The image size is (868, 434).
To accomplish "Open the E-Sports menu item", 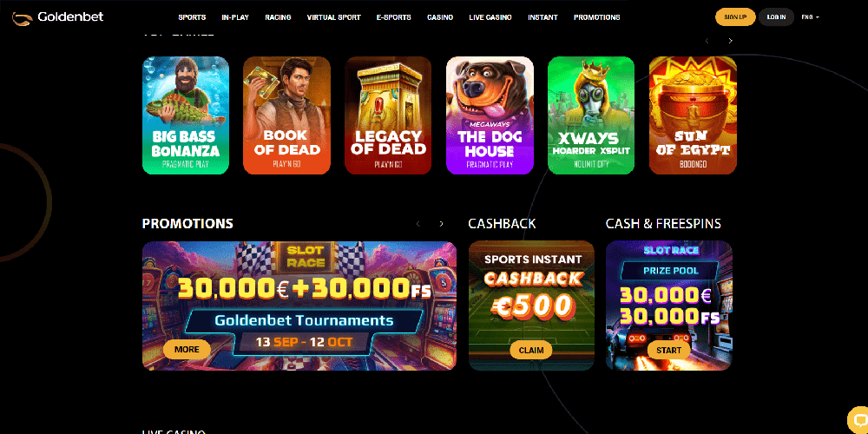I will (393, 17).
